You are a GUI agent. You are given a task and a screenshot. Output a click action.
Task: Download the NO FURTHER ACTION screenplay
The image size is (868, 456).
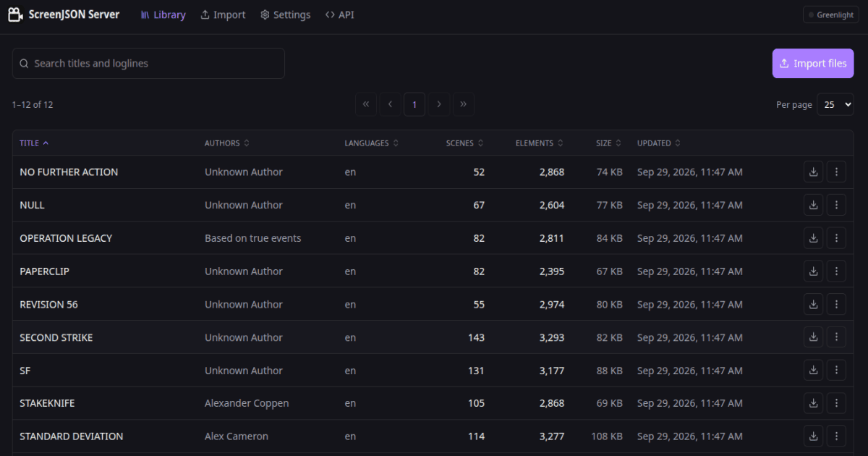[x=813, y=172]
